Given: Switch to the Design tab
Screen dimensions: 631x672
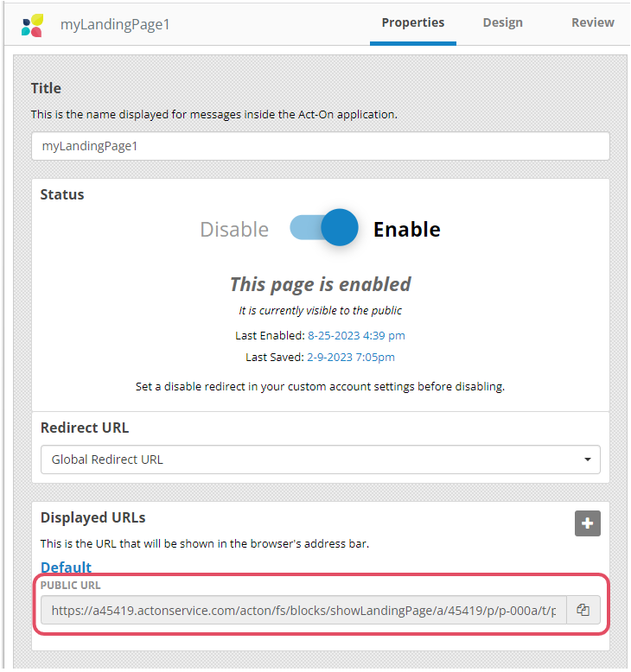Looking at the screenshot, I should pos(503,22).
